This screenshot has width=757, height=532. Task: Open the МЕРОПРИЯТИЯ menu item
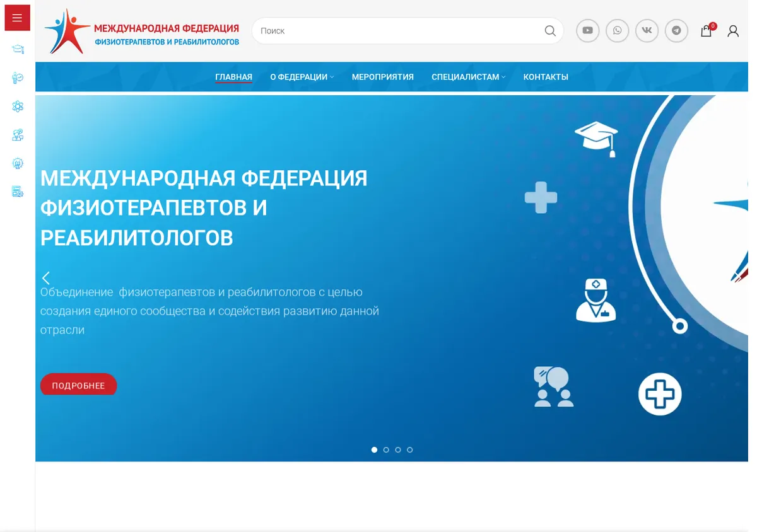(383, 77)
